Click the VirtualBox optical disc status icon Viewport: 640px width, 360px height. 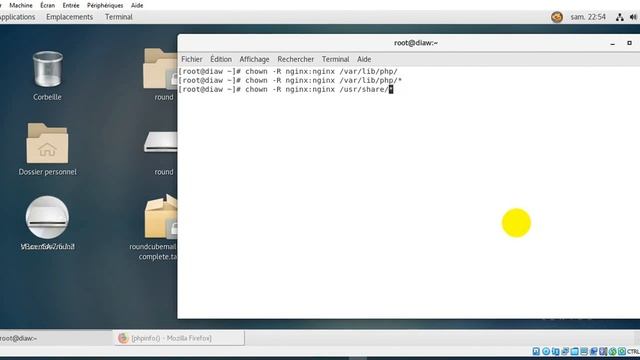546,351
